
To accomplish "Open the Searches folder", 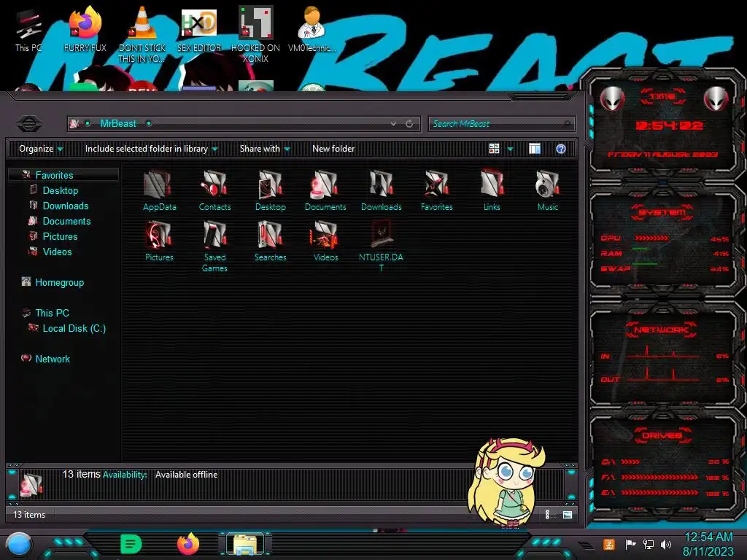I will pos(270,241).
